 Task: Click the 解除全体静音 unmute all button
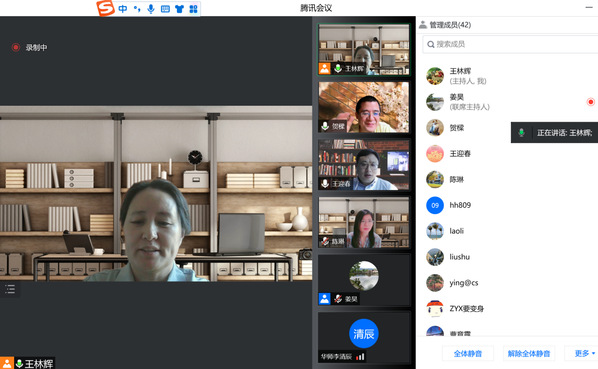pos(529,353)
